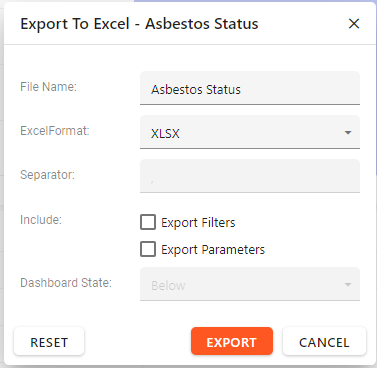Open the Dashboard State Below dropdown
Viewport: 377px width, 368px height.
click(x=250, y=284)
